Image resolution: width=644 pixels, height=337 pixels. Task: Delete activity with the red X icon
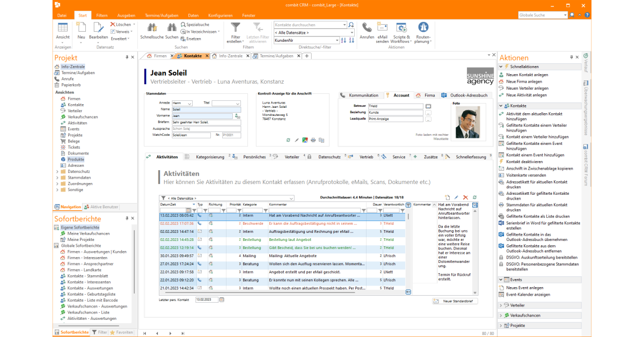(x=465, y=198)
